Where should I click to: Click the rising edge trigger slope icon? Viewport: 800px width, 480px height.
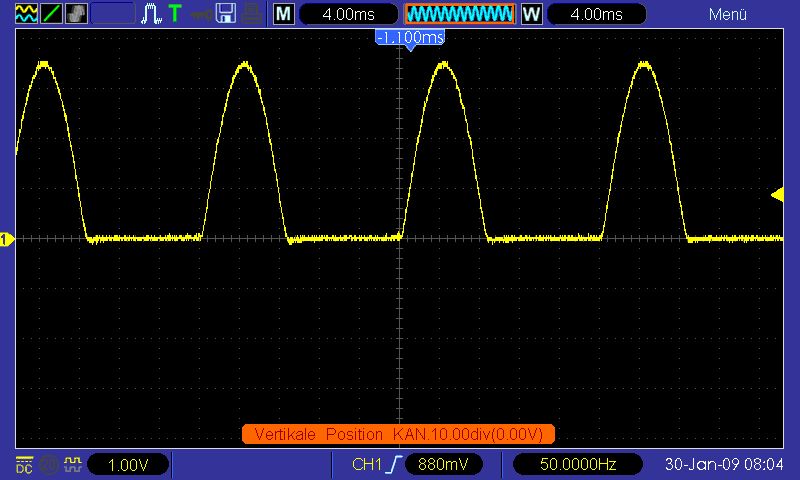click(394, 464)
